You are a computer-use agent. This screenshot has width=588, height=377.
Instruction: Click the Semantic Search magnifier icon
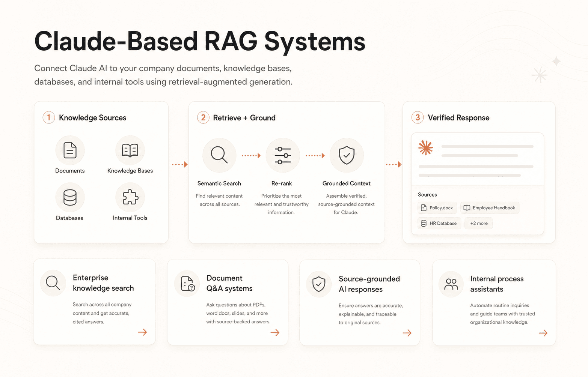pos(219,155)
